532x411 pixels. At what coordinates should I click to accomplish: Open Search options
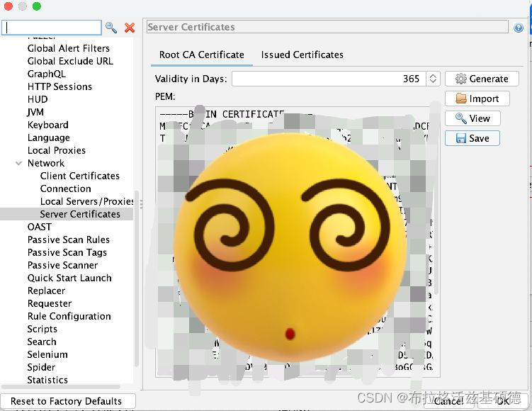42,342
